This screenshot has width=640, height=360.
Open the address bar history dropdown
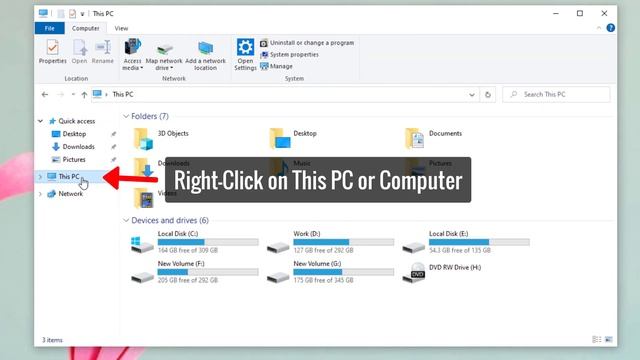[x=472, y=95]
